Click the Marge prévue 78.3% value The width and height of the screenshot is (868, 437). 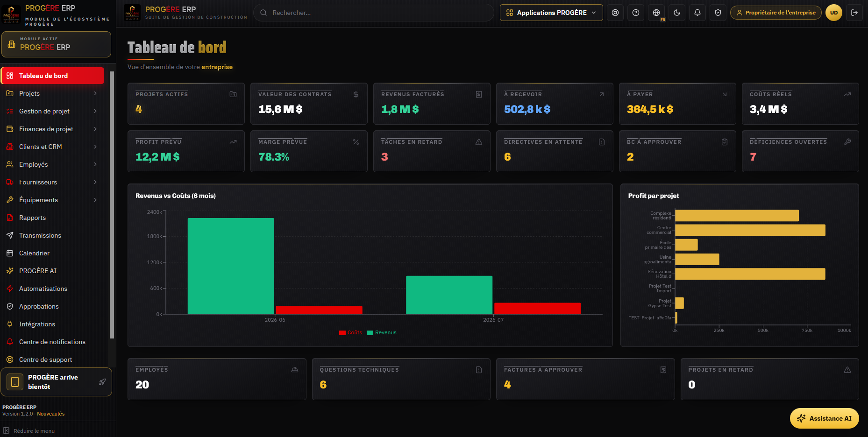click(x=274, y=157)
